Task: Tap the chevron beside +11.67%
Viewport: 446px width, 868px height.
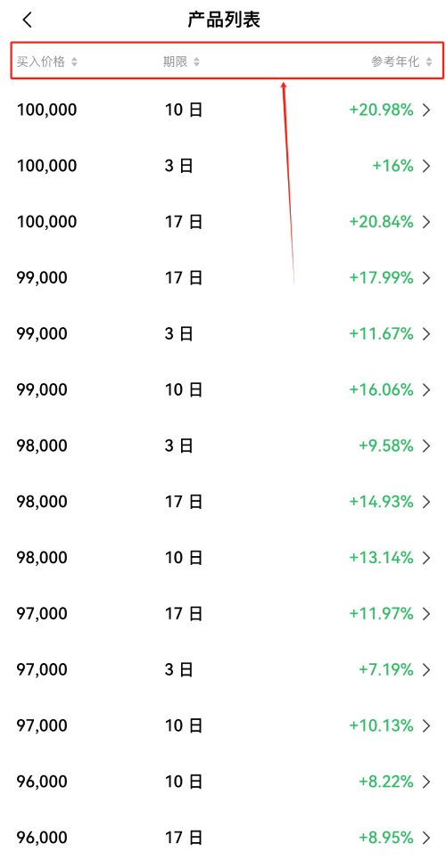Action: click(x=426, y=334)
